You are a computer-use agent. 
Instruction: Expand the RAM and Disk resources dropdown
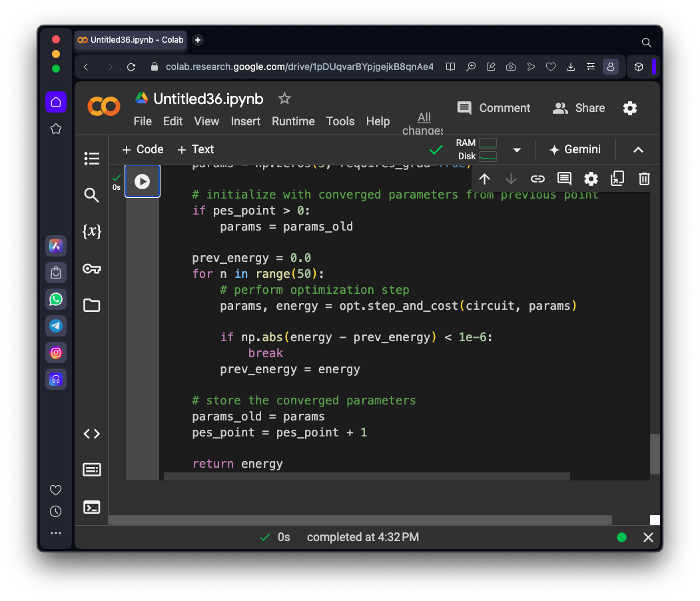coord(517,150)
